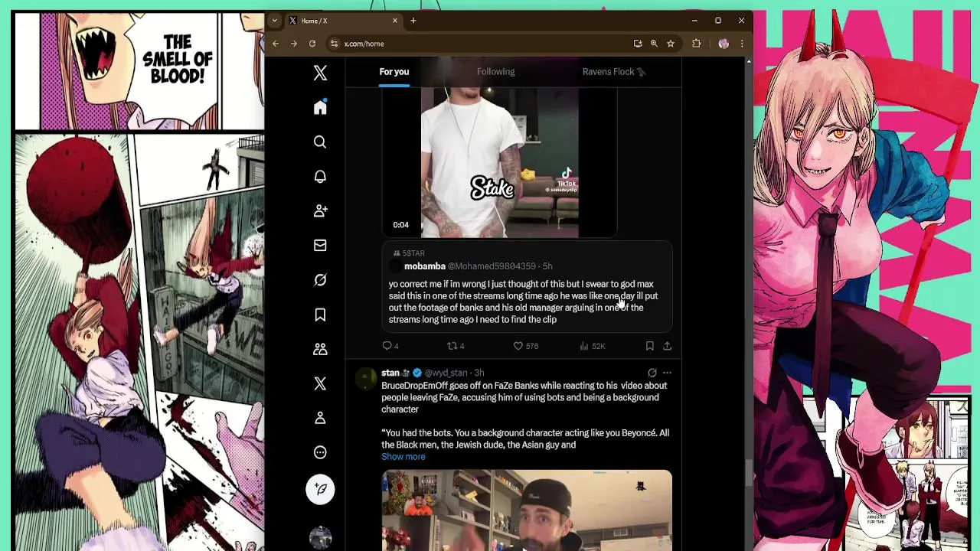Like the post with 576 likes
The image size is (980, 551).
pos(525,346)
